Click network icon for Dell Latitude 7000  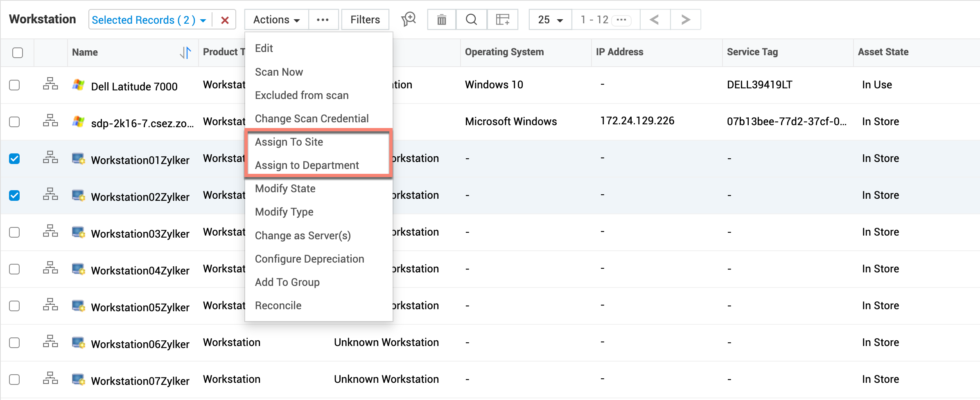(50, 84)
